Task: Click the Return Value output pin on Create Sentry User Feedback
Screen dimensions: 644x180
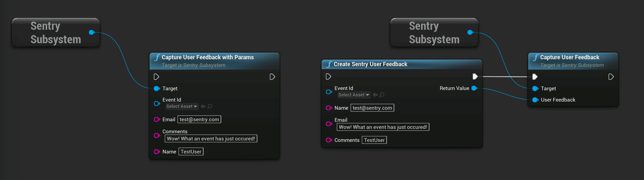Action: [x=474, y=88]
